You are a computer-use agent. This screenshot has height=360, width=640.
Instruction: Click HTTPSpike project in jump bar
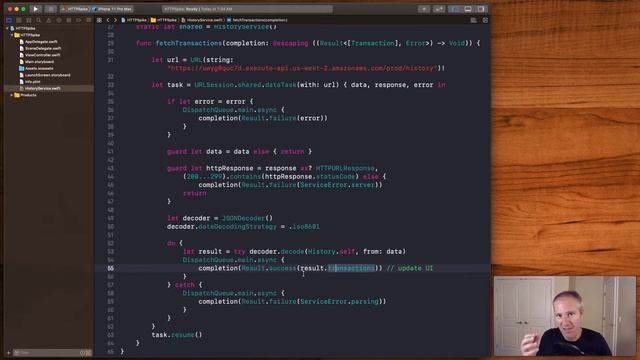(134, 20)
